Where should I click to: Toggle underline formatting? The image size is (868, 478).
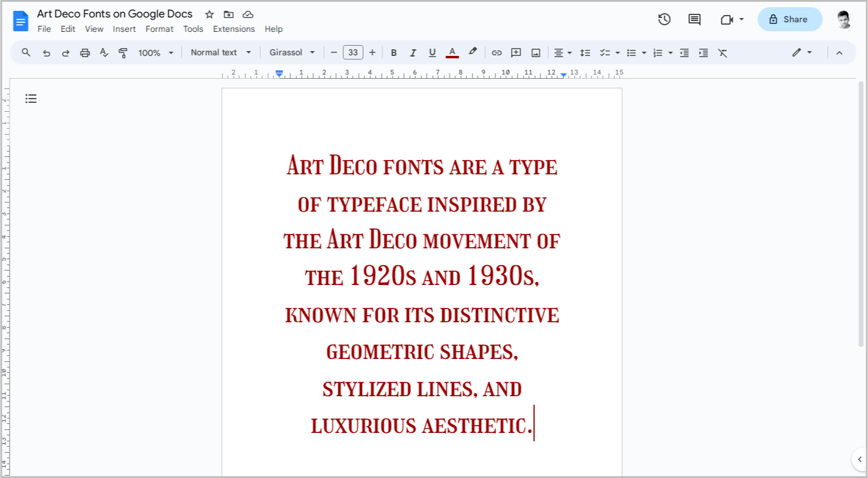pyautogui.click(x=432, y=52)
